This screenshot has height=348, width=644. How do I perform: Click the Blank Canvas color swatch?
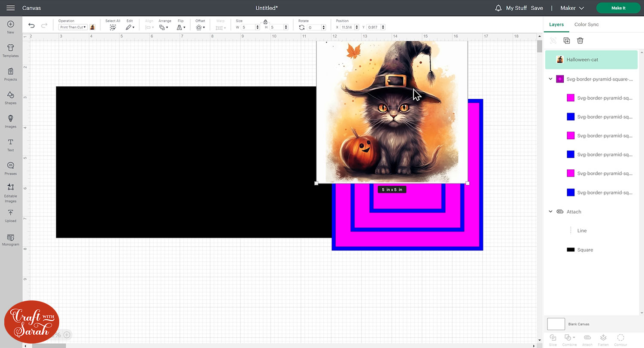coord(556,324)
